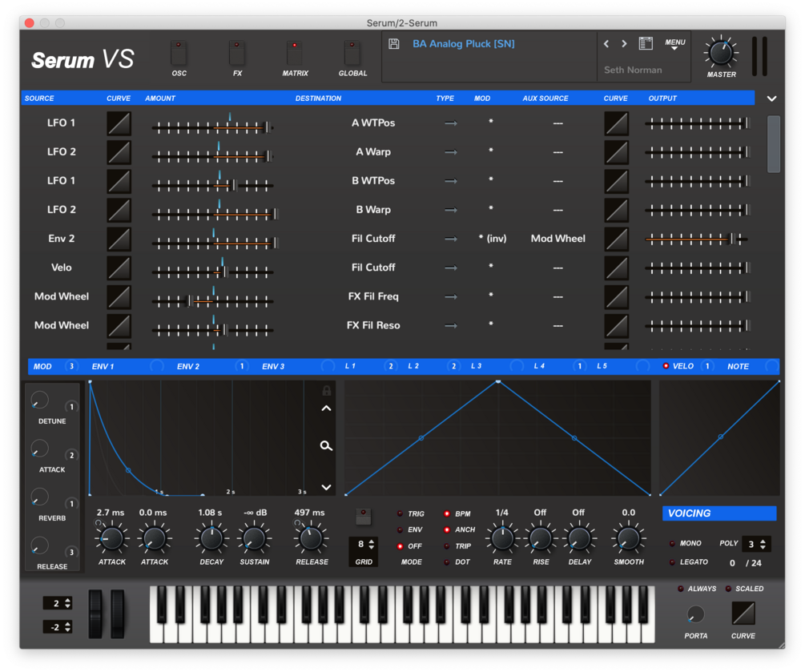Enable ALWAYS portamento
805x672 pixels.
[x=681, y=589]
